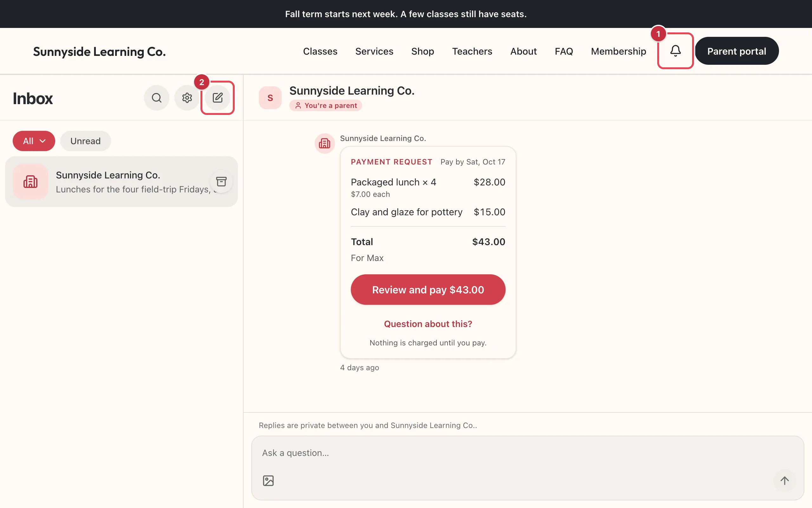Click Question about this? link
The height and width of the screenshot is (508, 812).
coord(428,324)
